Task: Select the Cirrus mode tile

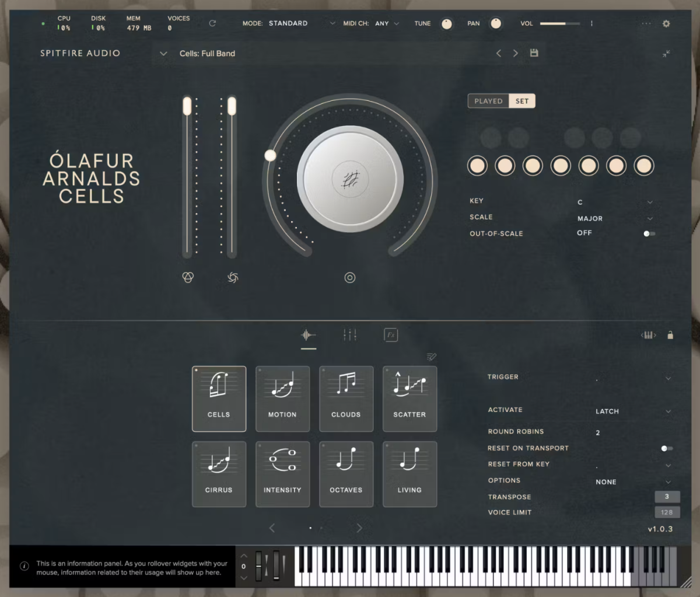Action: pyautogui.click(x=219, y=474)
